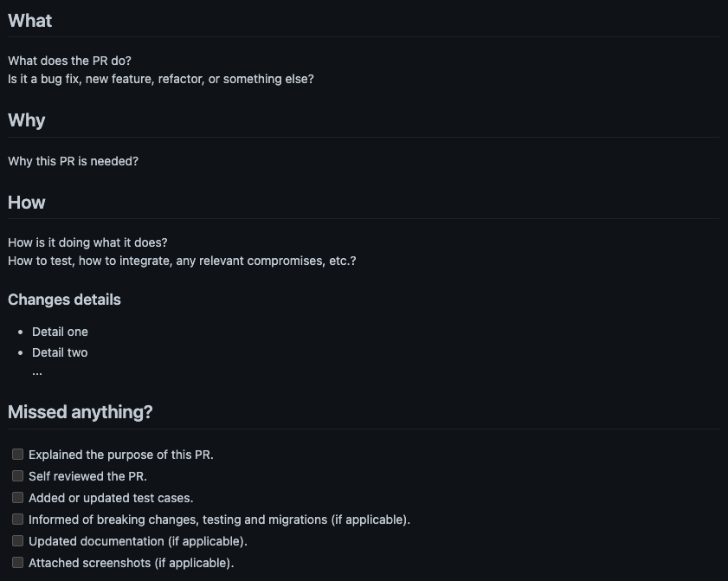The image size is (728, 581).
Task: Mark 'Attached screenshots' checkbox as done
Action: 17,563
